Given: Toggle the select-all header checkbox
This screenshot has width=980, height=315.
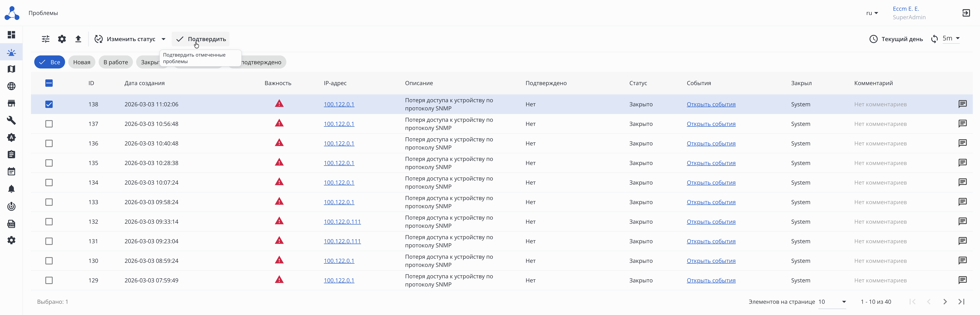Looking at the screenshot, I should [49, 83].
